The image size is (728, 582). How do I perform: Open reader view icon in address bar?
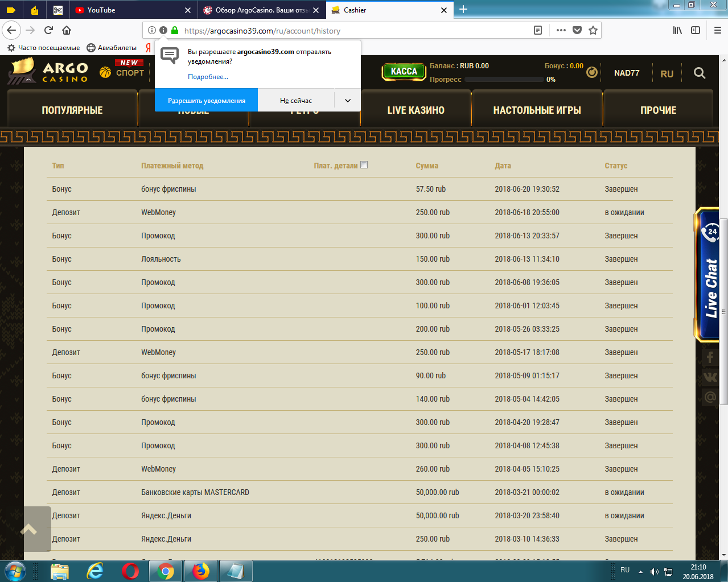[x=538, y=30]
